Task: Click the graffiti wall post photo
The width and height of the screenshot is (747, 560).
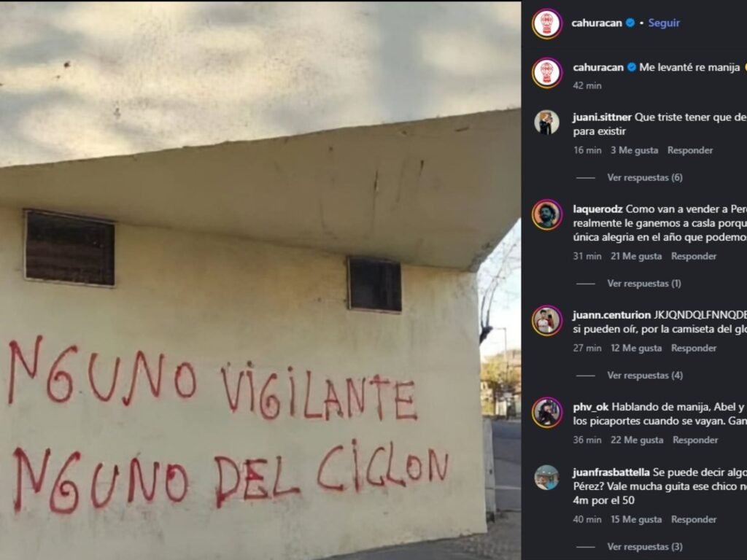Action: click(260, 280)
